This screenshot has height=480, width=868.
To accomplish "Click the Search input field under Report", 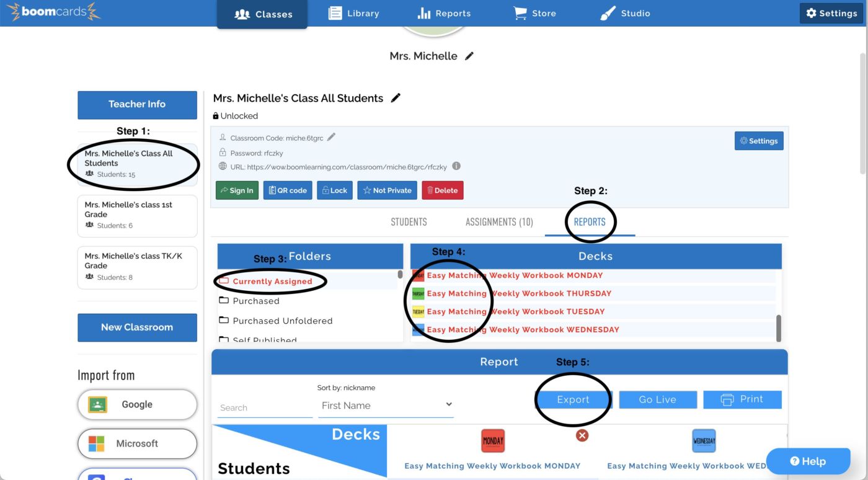I will tap(265, 407).
